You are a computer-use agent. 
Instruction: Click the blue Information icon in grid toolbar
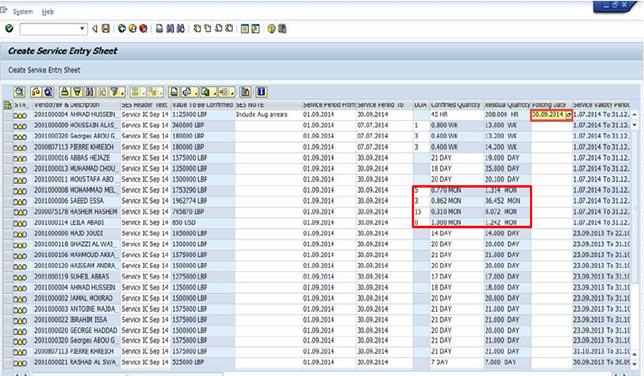click(x=261, y=92)
